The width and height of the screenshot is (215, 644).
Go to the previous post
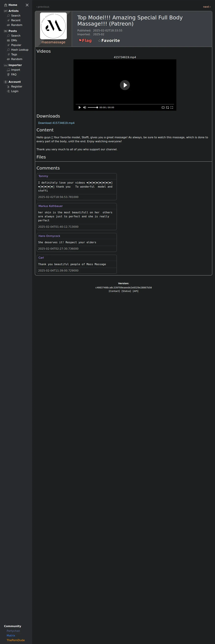click(43, 7)
